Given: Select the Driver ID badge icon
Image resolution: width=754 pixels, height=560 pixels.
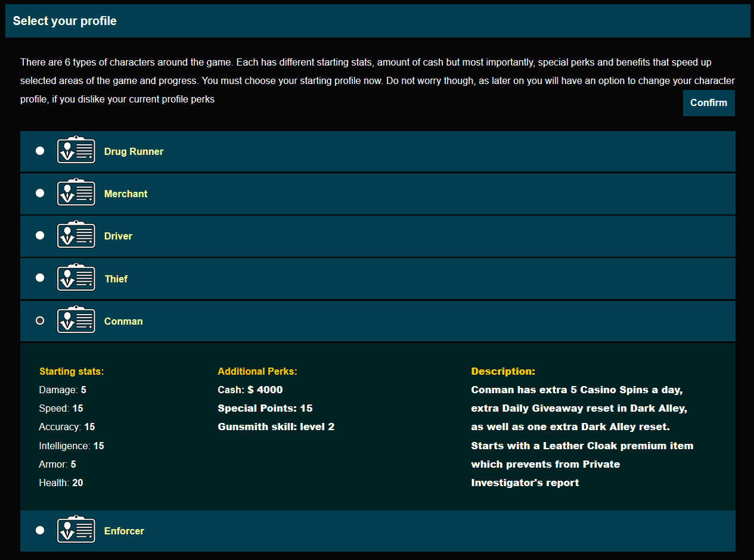Looking at the screenshot, I should point(76,235).
